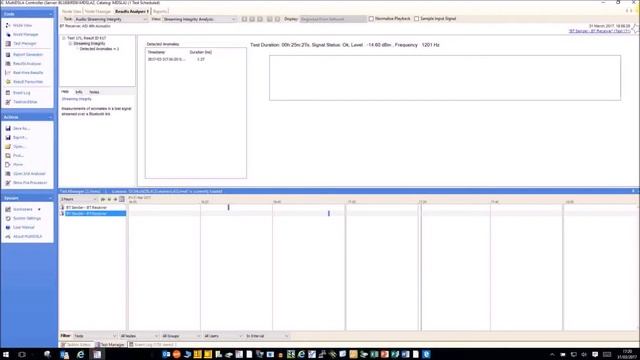This screenshot has width=640, height=360.
Task: Switch to the Node View tab
Action: pyautogui.click(x=71, y=11)
